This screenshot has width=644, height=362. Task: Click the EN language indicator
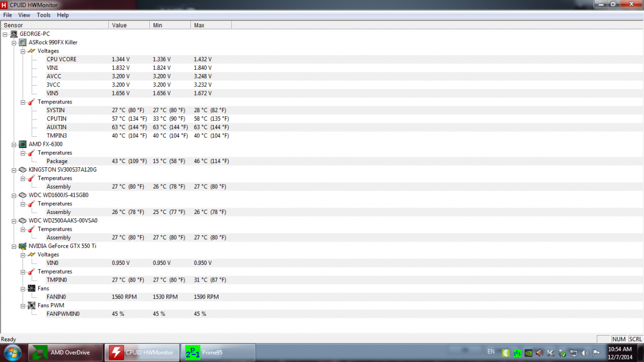coord(491,352)
